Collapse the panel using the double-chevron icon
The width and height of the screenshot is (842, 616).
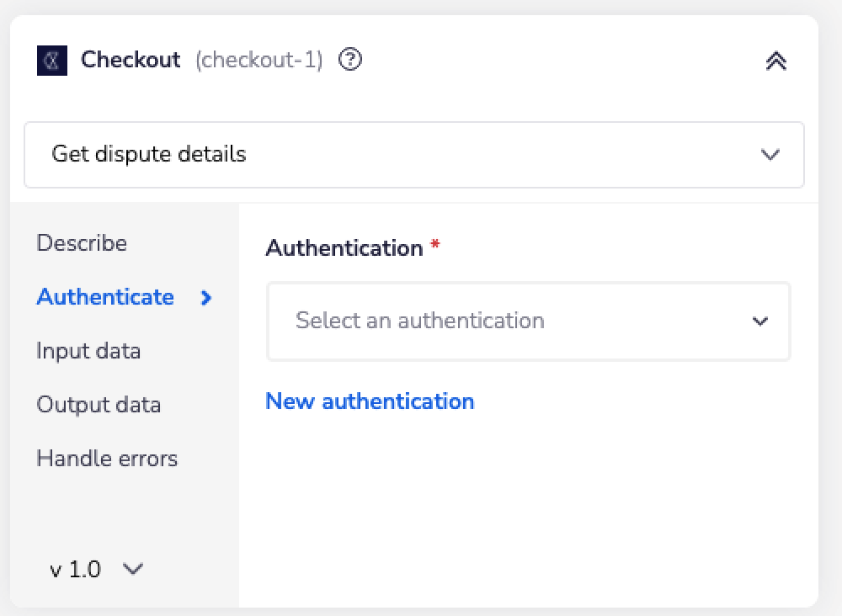point(775,61)
